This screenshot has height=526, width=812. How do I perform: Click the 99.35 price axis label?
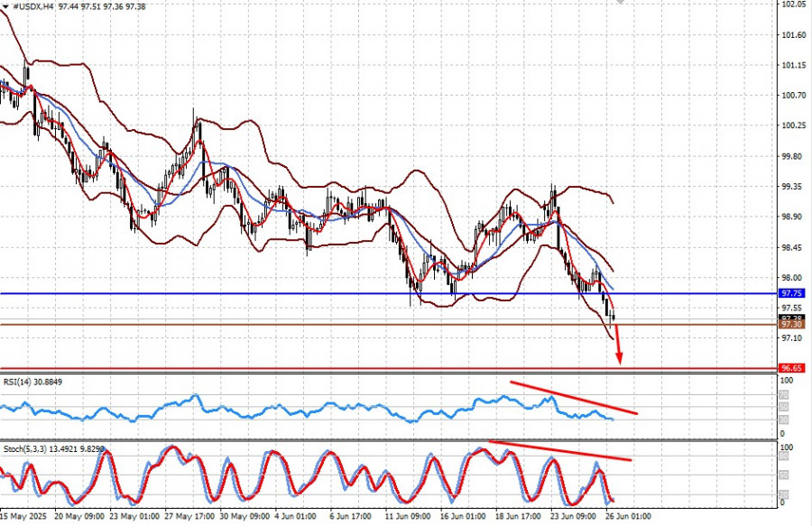point(793,187)
